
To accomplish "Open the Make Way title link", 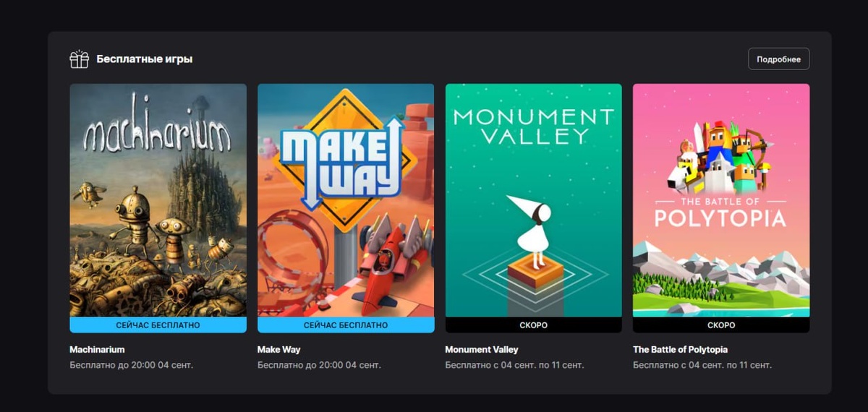I will click(279, 350).
